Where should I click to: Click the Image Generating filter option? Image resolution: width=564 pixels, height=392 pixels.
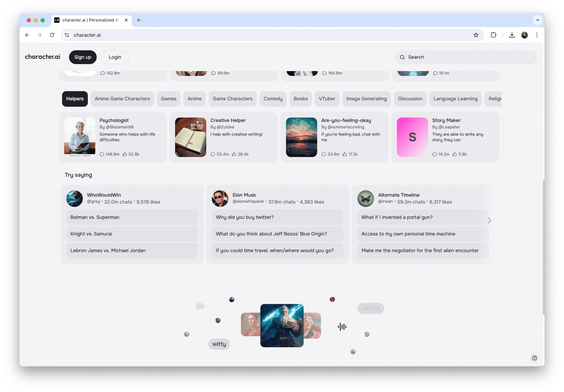(367, 98)
